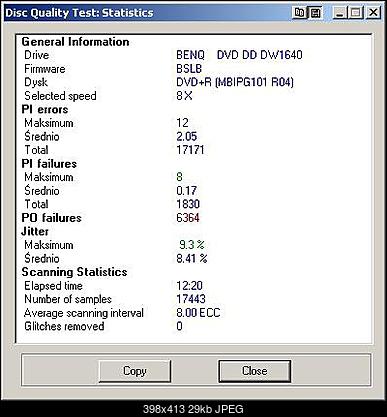Image resolution: width=387 pixels, height=417 pixels.
Task: Click the Close button
Action: click(255, 371)
